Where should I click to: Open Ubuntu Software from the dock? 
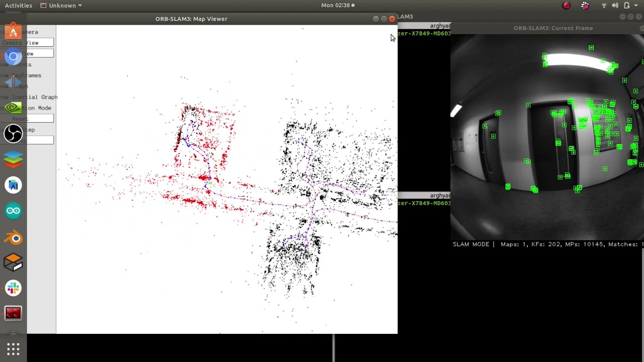13,32
